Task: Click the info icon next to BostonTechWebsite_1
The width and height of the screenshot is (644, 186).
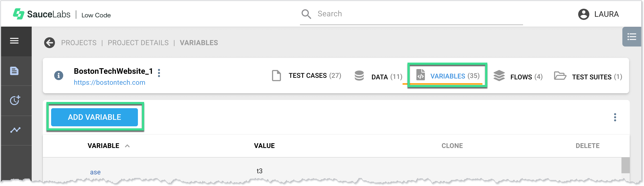Action: (x=58, y=76)
